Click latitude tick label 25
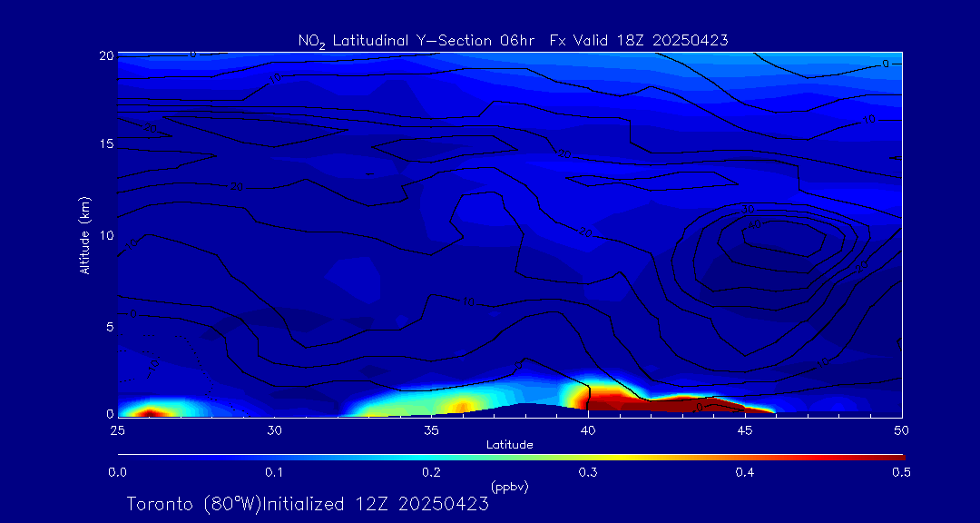980x523 pixels. [117, 430]
